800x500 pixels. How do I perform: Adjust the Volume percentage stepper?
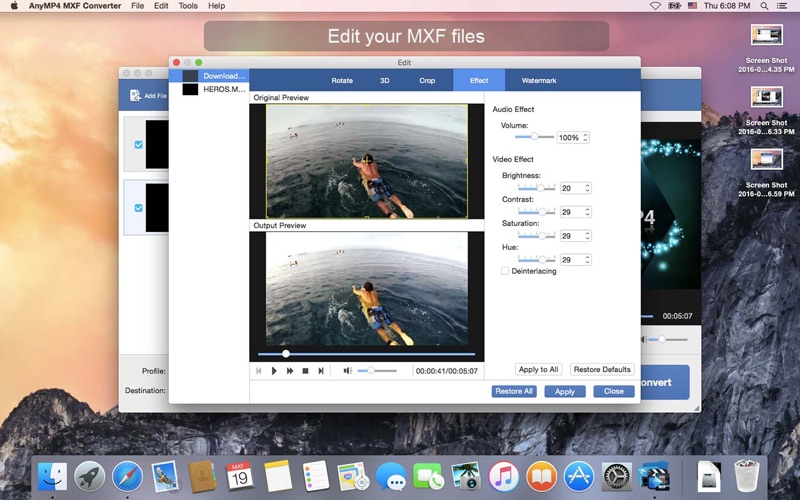pos(585,137)
